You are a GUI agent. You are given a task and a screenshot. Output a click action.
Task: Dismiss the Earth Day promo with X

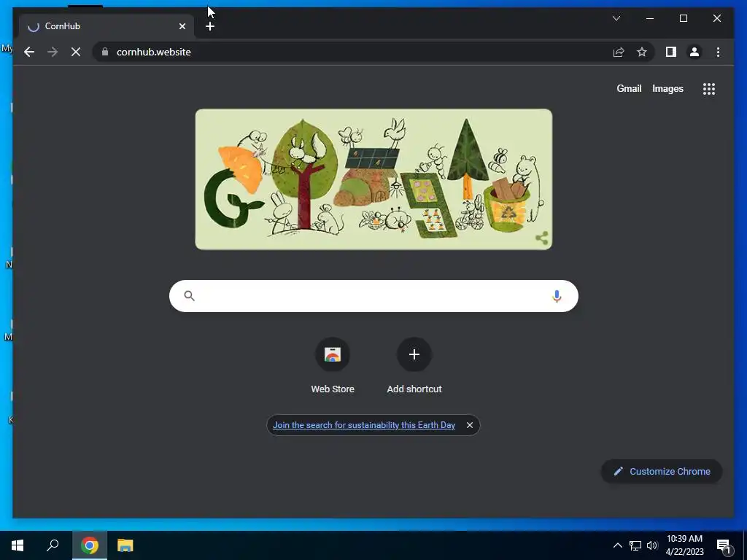470,425
